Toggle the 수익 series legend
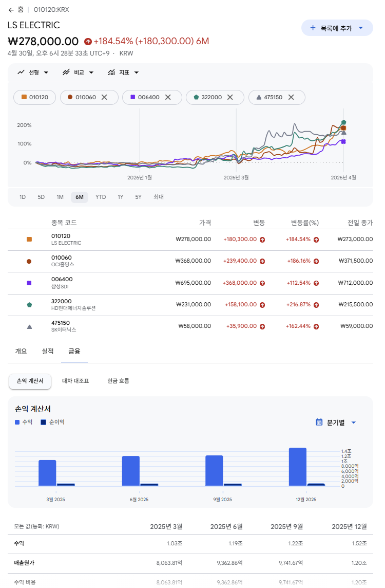The width and height of the screenshot is (385, 588). pyautogui.click(x=24, y=422)
